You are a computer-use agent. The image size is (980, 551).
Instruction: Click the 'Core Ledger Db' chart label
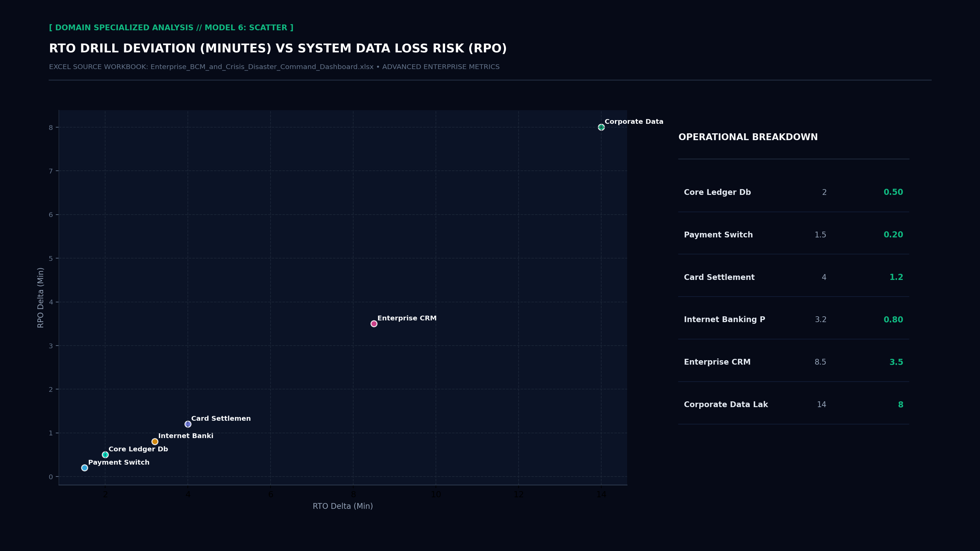[138, 449]
